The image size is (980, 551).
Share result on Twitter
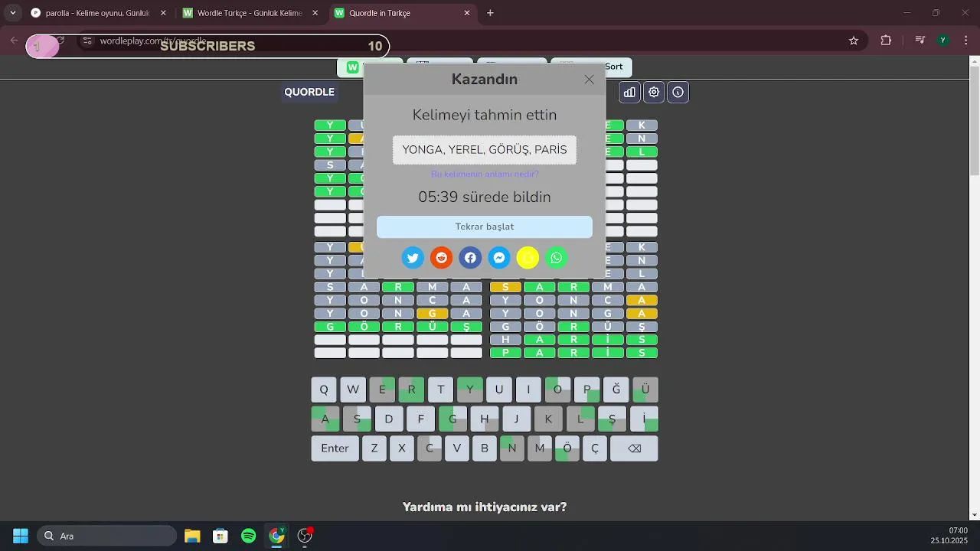(x=413, y=258)
